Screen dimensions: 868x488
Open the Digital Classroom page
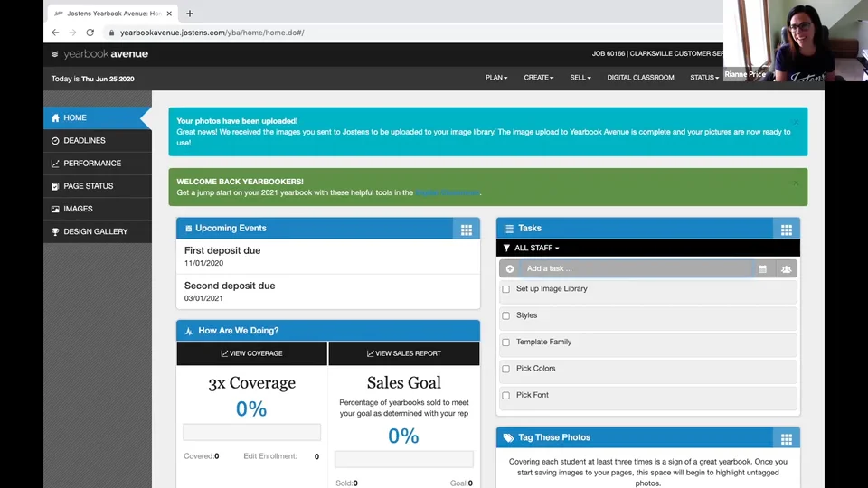click(640, 78)
